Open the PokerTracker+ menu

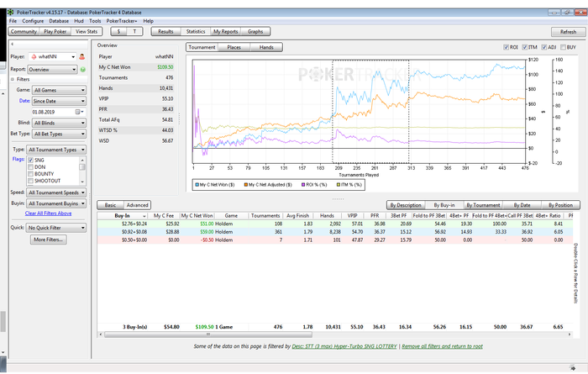coord(122,21)
